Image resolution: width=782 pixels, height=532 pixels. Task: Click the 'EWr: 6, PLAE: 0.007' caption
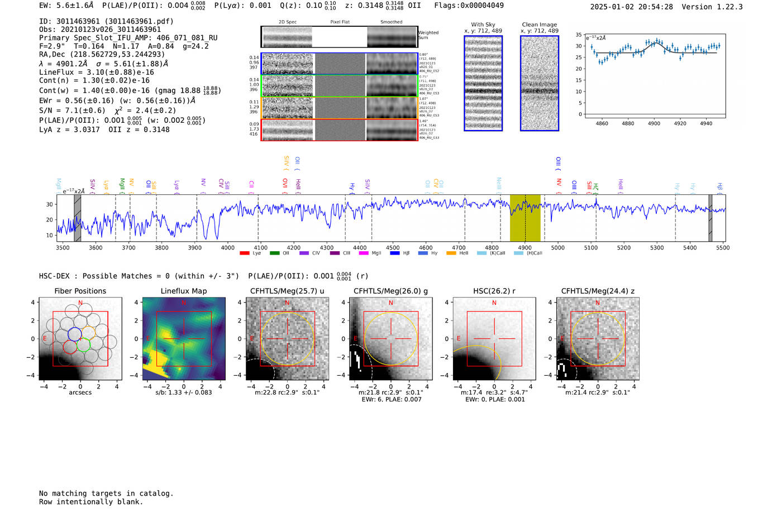392,400
